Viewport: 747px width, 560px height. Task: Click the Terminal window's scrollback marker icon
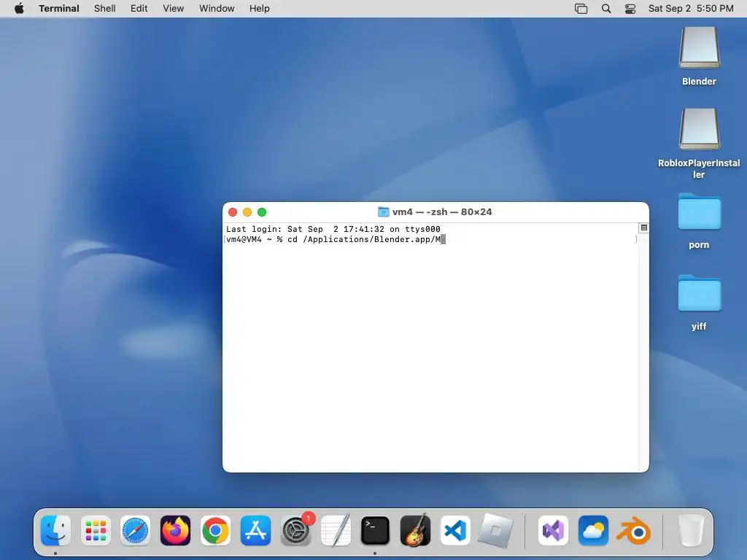coord(643,228)
